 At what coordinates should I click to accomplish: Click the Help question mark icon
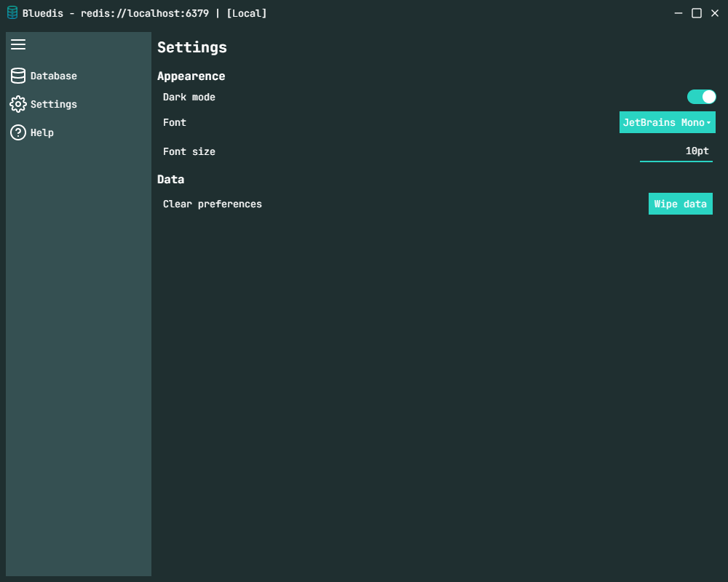tap(18, 132)
